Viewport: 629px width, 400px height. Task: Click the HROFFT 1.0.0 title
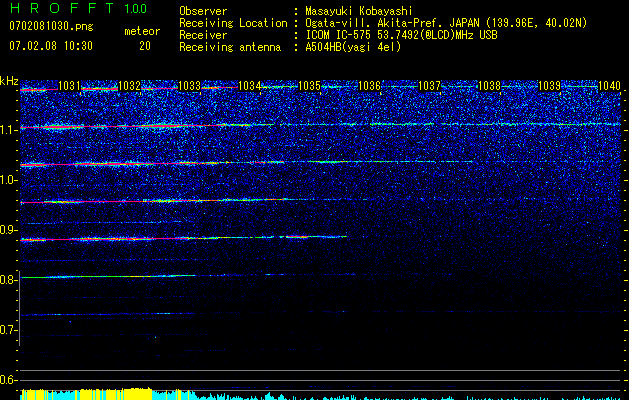[78, 8]
